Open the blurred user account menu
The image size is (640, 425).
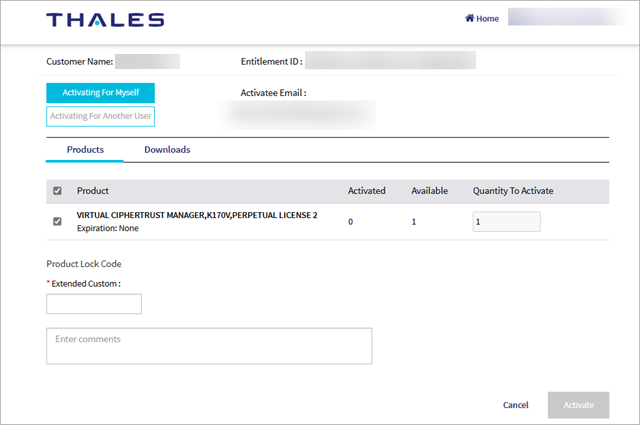click(567, 17)
